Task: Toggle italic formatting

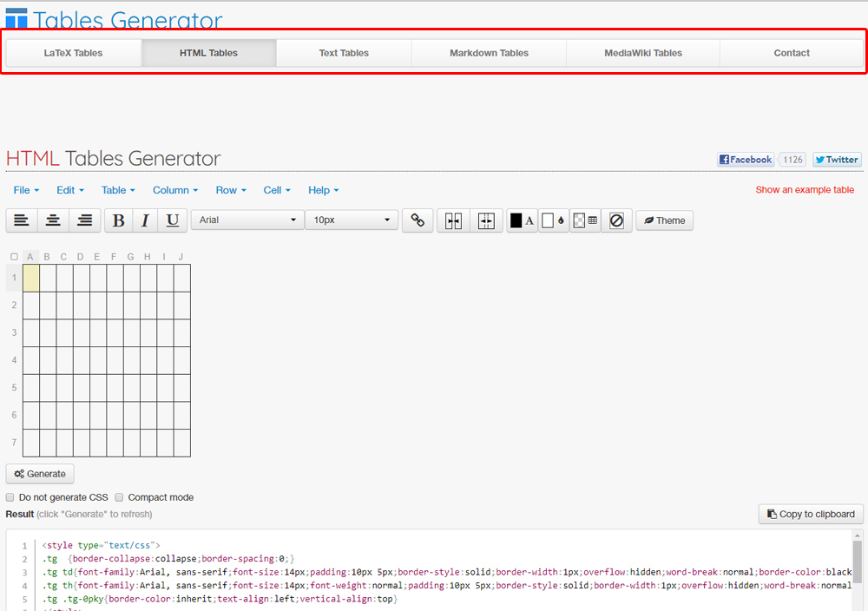Action: pos(145,220)
